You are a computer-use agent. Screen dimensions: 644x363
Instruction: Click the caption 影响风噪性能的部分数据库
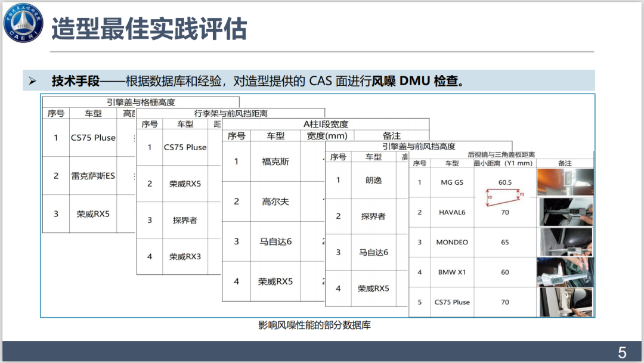pyautogui.click(x=314, y=325)
